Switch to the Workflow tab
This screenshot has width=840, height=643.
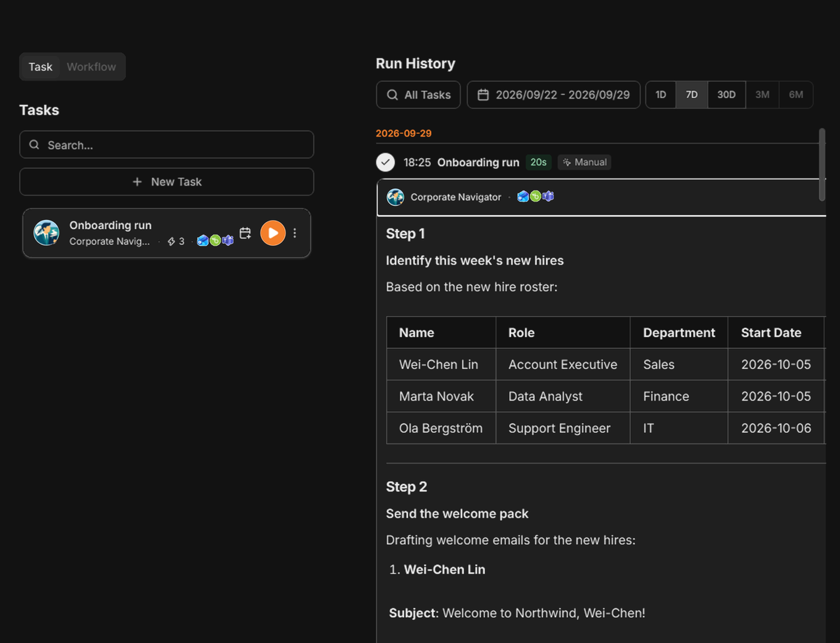pyautogui.click(x=92, y=67)
